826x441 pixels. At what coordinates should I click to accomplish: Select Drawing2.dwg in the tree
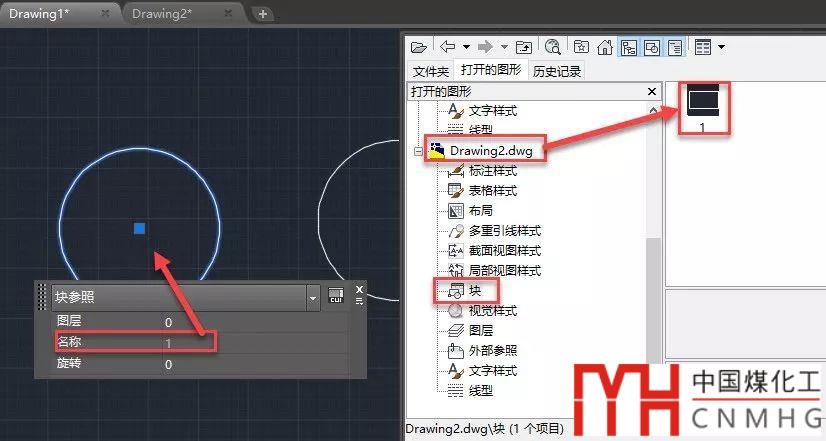point(491,151)
